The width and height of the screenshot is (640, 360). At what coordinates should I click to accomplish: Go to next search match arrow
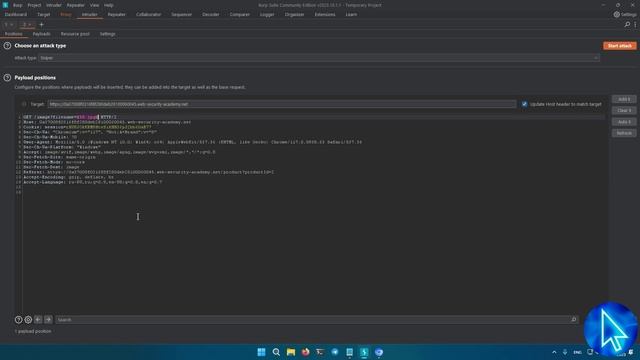pyautogui.click(x=48, y=320)
